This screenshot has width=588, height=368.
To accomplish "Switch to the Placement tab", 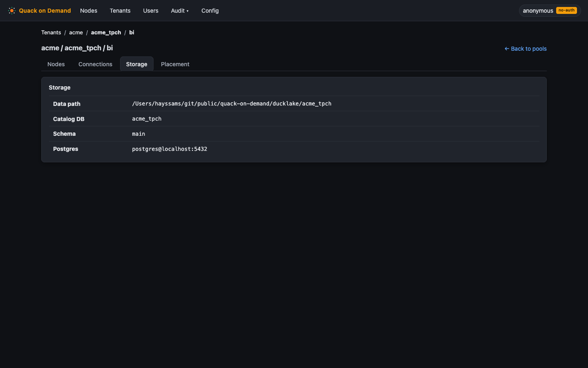I will pyautogui.click(x=175, y=64).
